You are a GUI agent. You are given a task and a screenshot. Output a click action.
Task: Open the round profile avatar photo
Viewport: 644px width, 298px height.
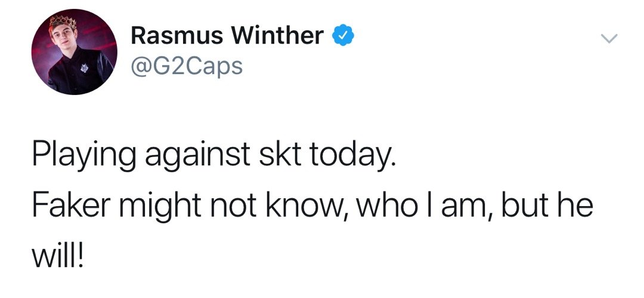click(75, 53)
